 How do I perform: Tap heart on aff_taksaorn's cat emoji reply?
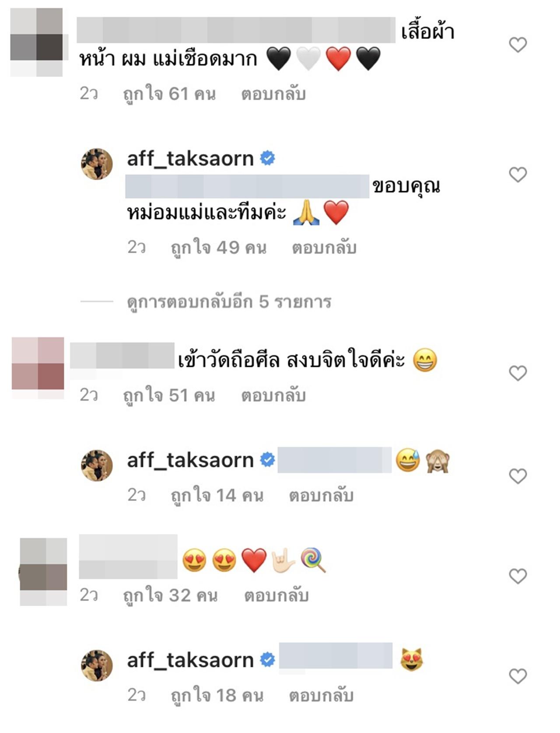[518, 676]
